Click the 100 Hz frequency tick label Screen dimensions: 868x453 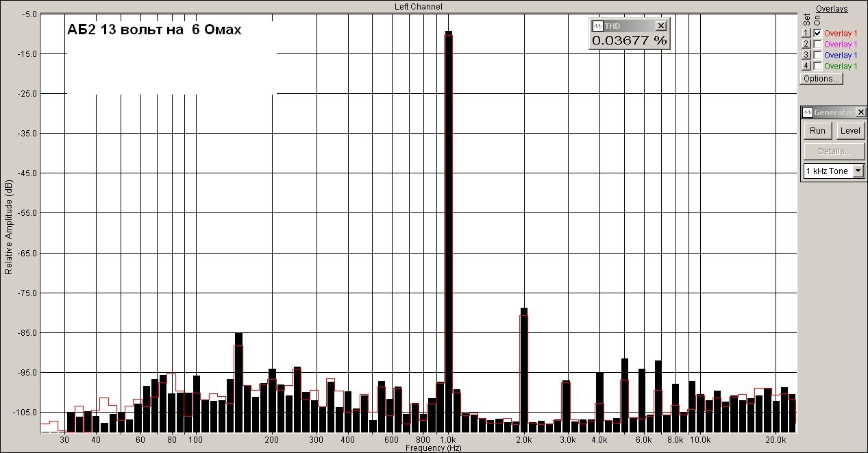coord(196,439)
